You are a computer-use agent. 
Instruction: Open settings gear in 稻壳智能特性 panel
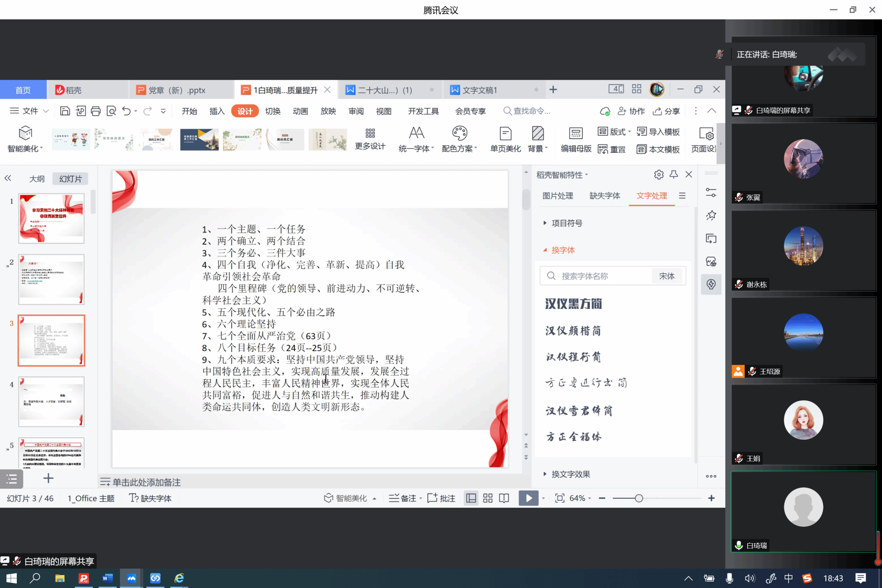[658, 174]
